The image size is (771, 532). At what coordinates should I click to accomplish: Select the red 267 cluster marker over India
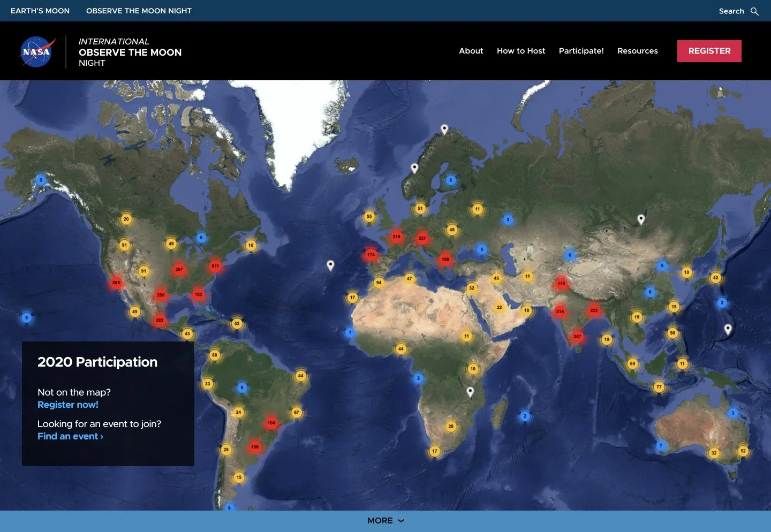click(x=577, y=337)
